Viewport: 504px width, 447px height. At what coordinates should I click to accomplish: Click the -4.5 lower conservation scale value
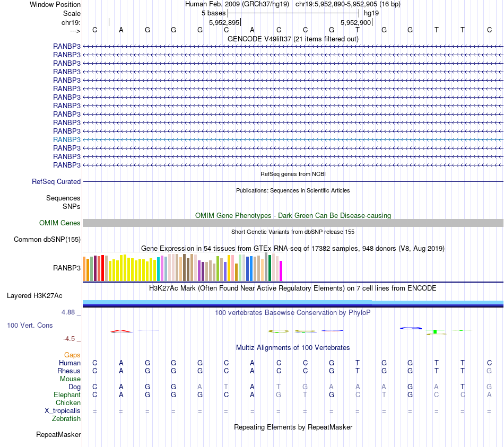click(69, 339)
